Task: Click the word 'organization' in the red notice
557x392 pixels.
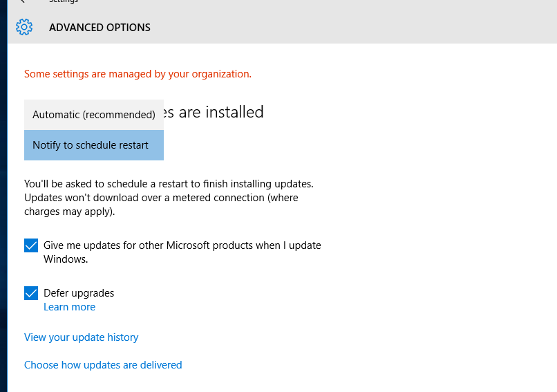Action: click(x=221, y=74)
